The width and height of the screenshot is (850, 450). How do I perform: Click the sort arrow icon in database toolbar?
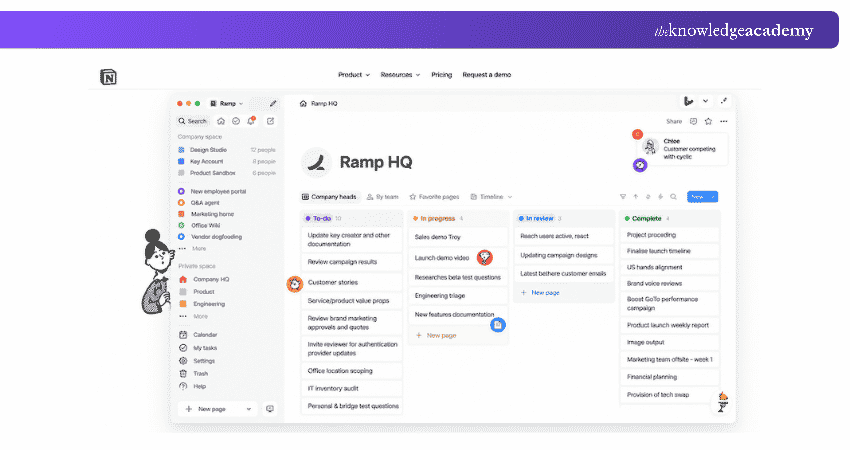pos(635,197)
